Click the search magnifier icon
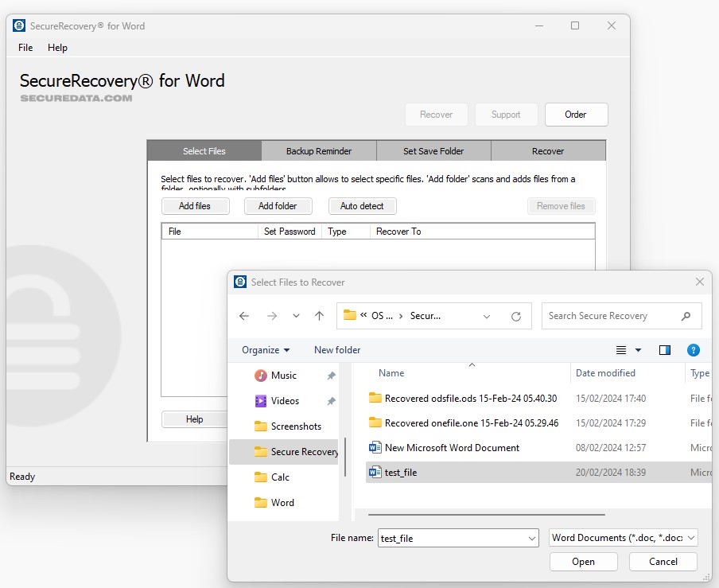Image resolution: width=719 pixels, height=588 pixels. point(686,316)
